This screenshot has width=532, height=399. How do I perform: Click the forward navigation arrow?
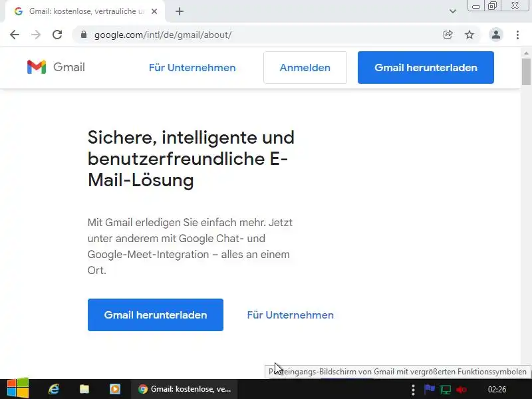pos(36,35)
